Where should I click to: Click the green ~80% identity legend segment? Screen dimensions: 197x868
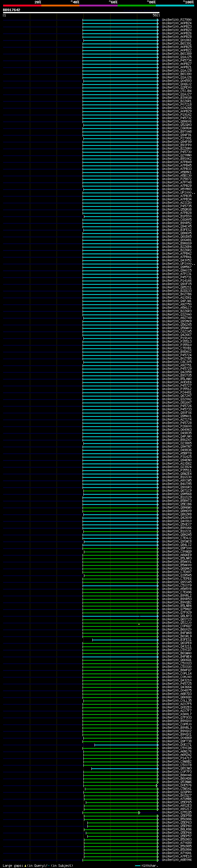pos(137,6)
